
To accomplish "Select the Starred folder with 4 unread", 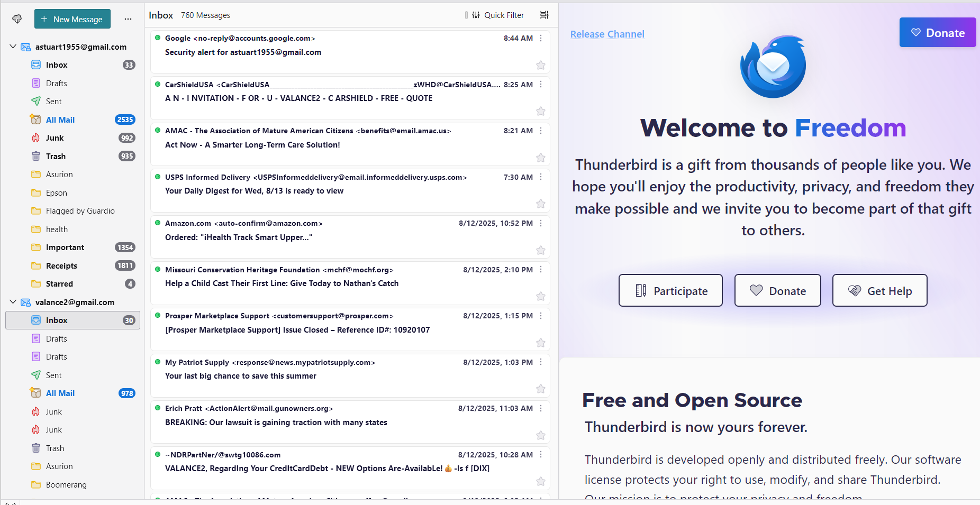I will pyautogui.click(x=73, y=284).
